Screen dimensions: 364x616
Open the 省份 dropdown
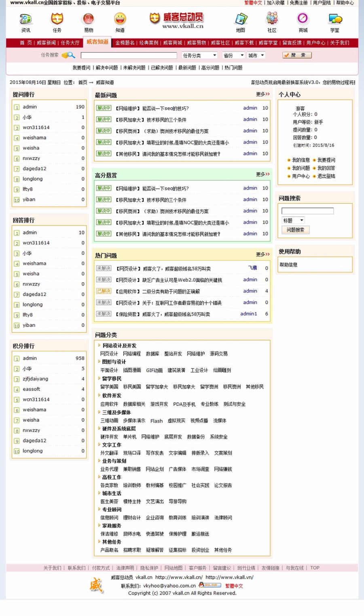pos(233,55)
